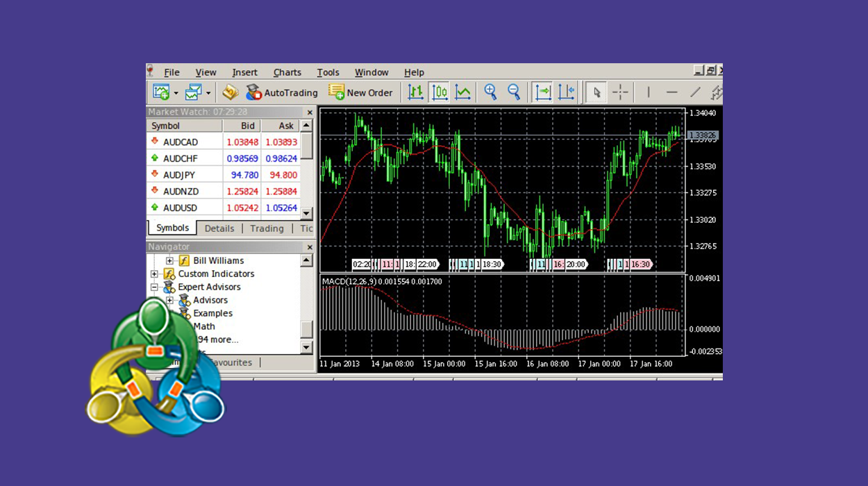Switch chart to bar chart view
This screenshot has width=868, height=486.
415,92
